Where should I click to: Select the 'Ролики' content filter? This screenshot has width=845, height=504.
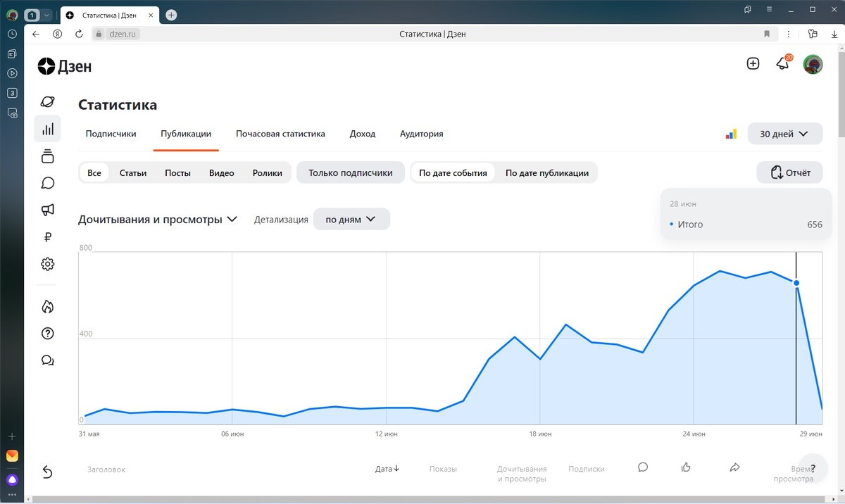pos(268,172)
